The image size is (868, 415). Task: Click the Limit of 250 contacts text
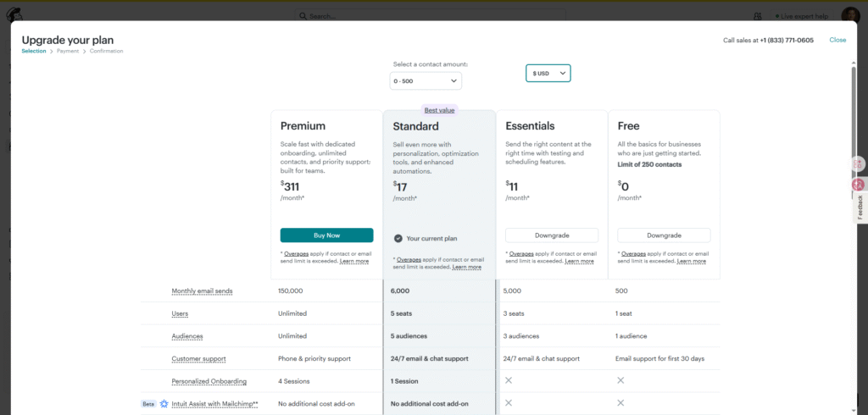650,164
